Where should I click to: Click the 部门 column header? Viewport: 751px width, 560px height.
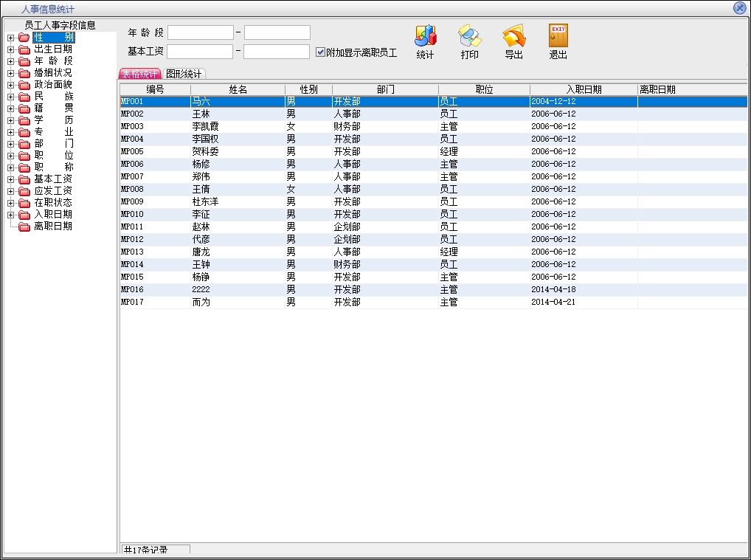click(x=385, y=89)
